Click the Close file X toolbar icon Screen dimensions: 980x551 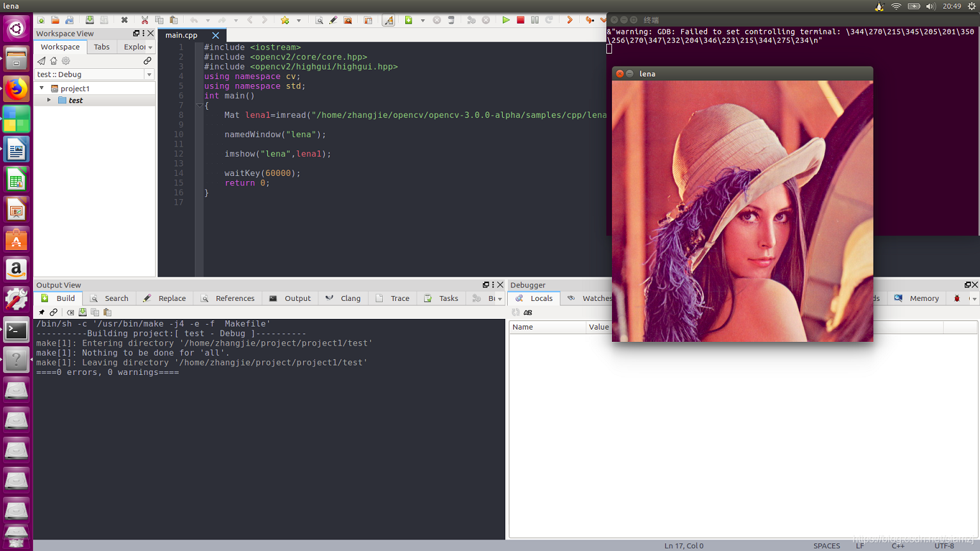click(x=124, y=20)
